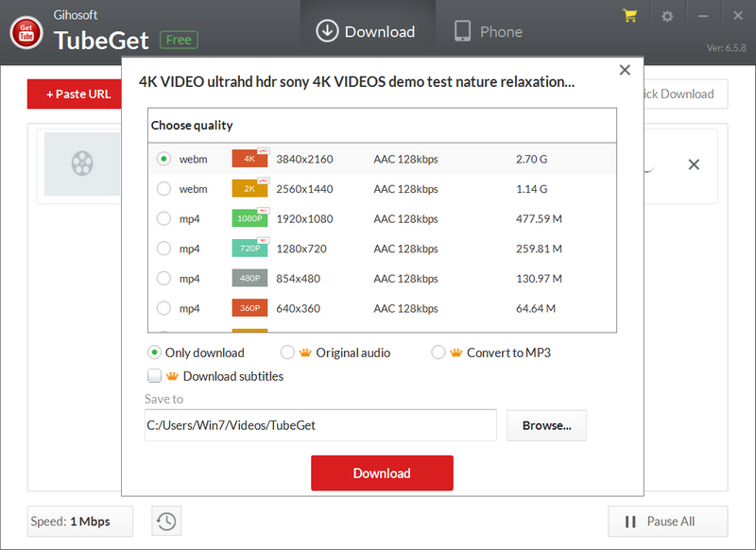The image size is (756, 550).
Task: Choose Original audio radio button
Action: [287, 352]
